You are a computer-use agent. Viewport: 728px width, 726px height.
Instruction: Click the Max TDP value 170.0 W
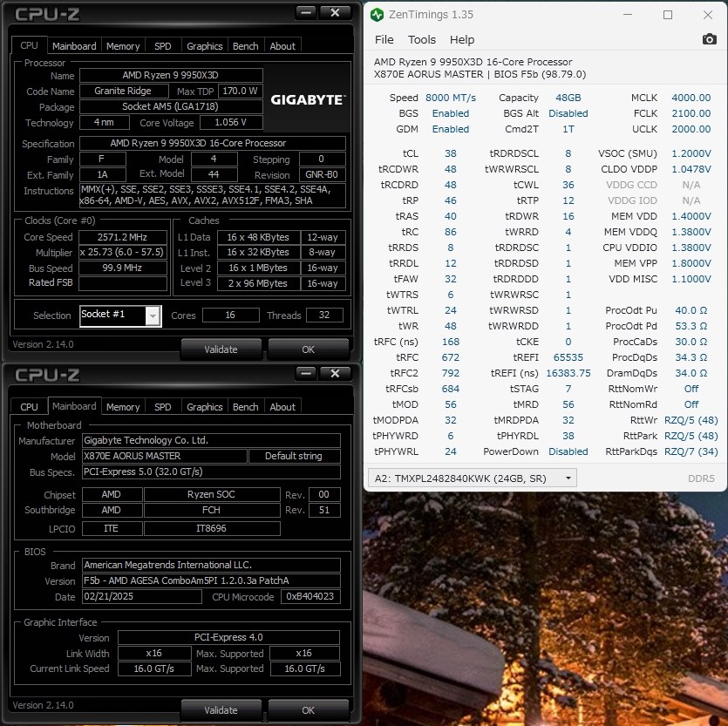(x=240, y=91)
